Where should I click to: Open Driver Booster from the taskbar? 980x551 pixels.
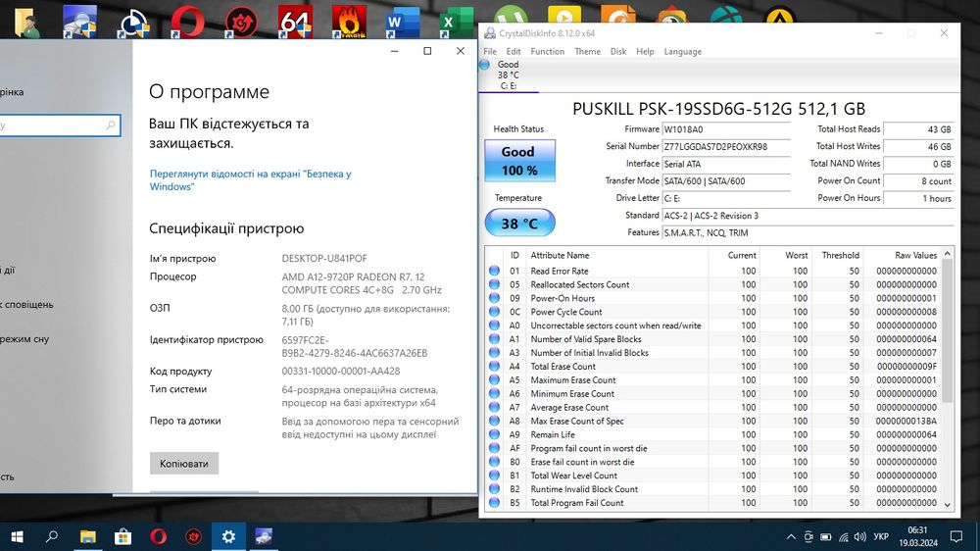(193, 536)
